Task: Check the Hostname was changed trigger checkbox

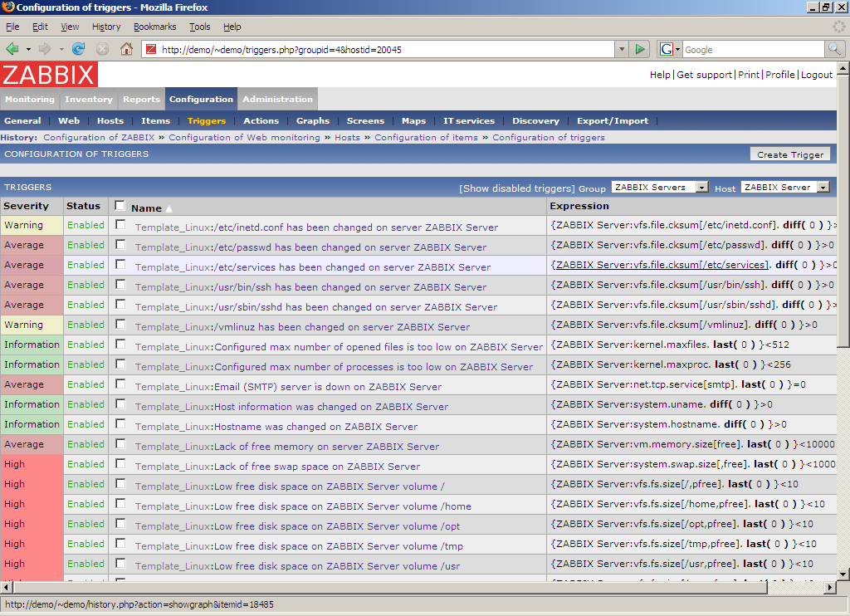Action: (x=120, y=423)
